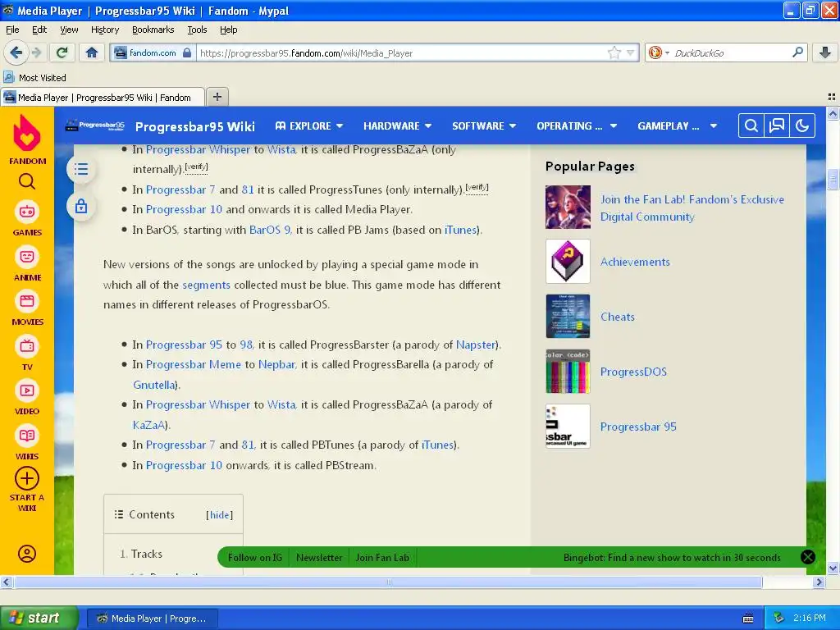Open the Windows Start button

pos(39,619)
